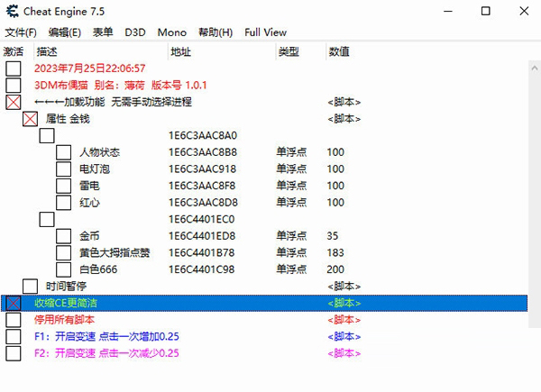Open the 帮助(H) menu
Viewport: 541px width, 392px height.
coord(215,32)
